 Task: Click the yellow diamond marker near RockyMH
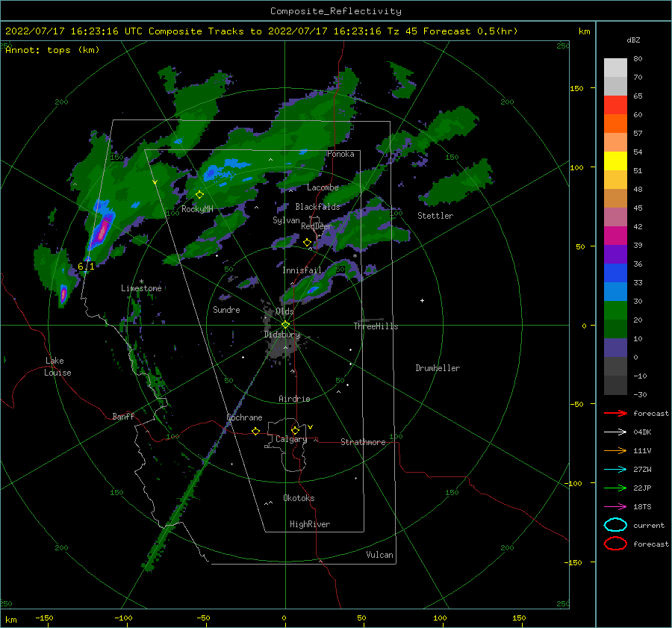(x=199, y=195)
